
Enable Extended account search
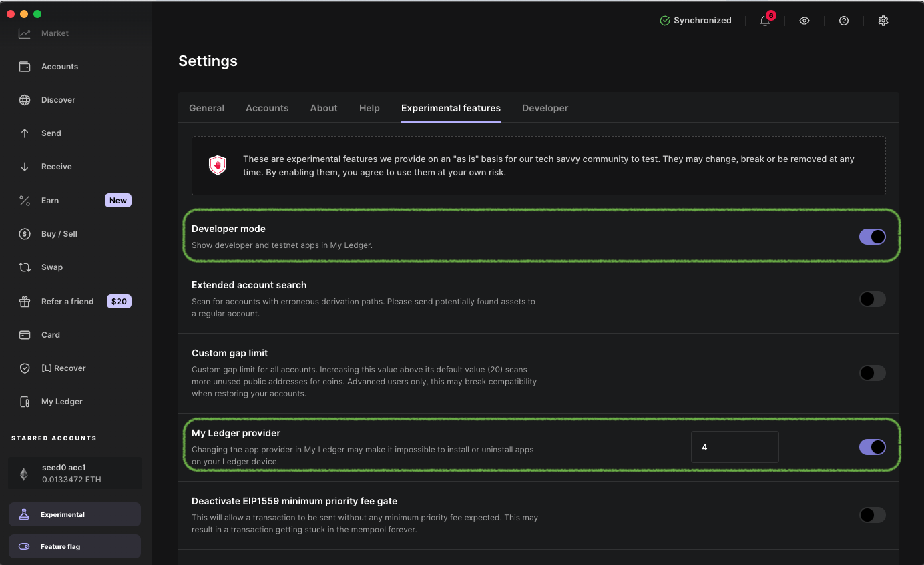(872, 299)
